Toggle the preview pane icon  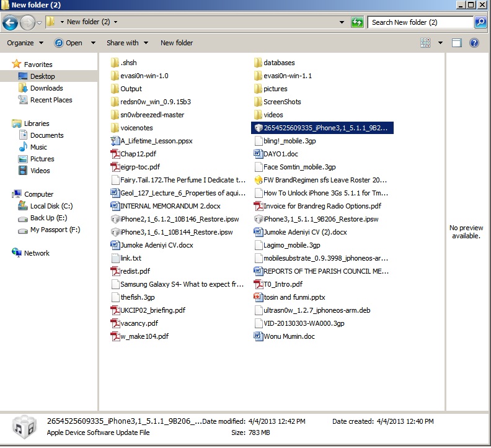coord(456,43)
